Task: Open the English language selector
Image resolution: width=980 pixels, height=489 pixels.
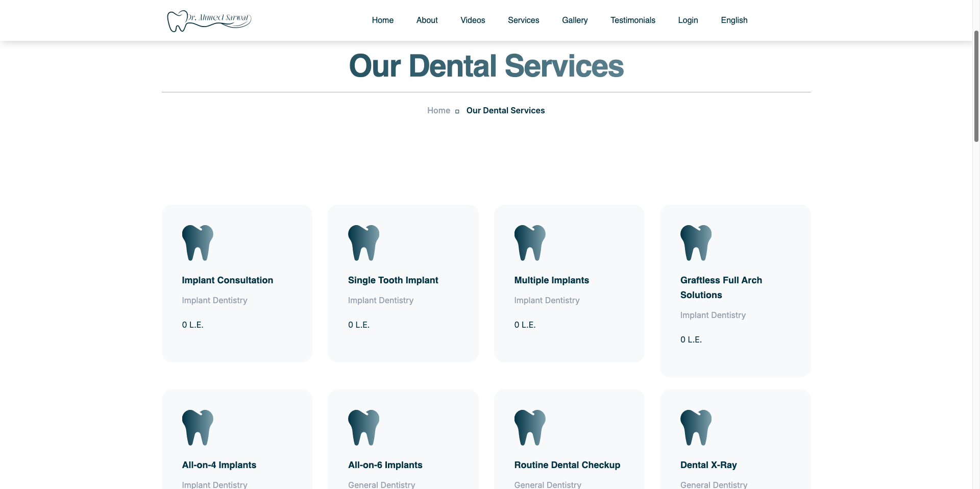Action: 734,20
